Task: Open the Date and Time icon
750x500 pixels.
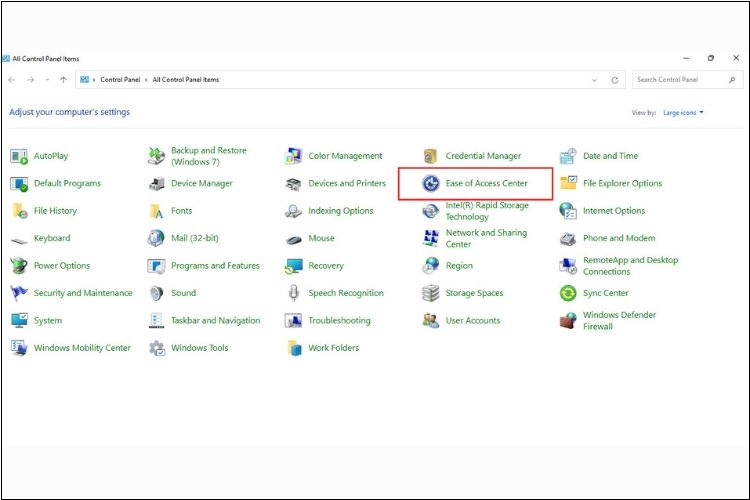Action: [568, 156]
